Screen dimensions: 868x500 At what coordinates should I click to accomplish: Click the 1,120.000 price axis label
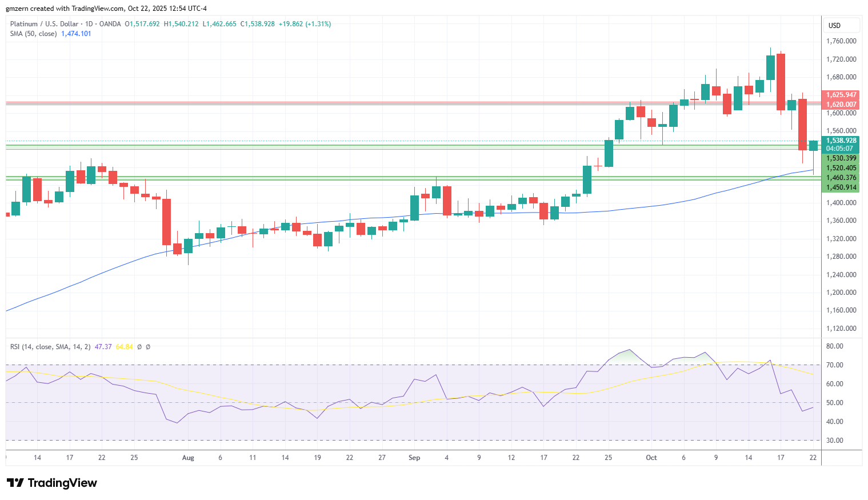[841, 329]
